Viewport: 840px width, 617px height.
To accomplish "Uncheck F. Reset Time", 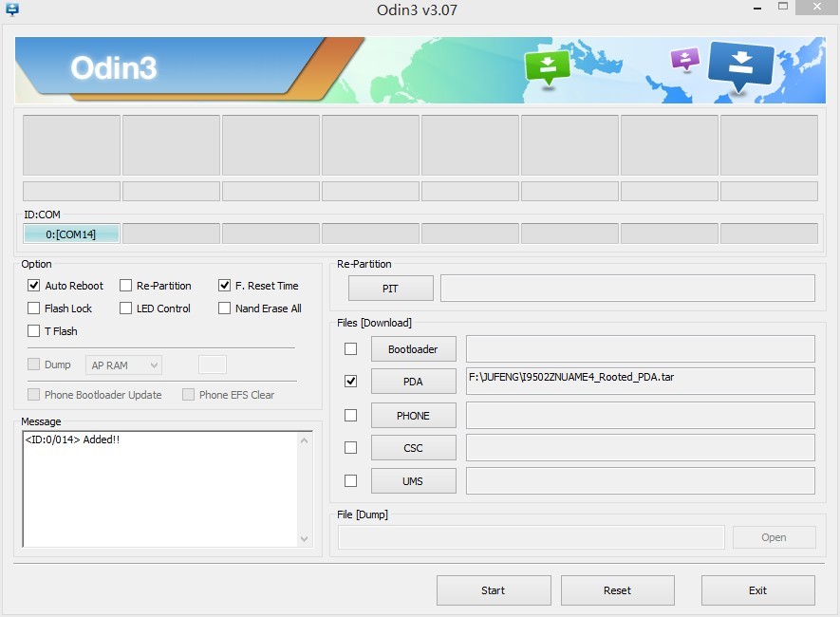I will pos(224,286).
